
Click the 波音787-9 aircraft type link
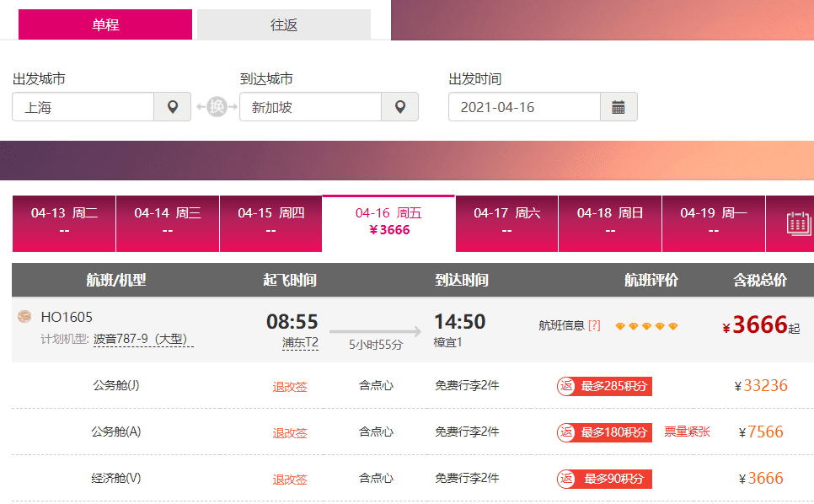pyautogui.click(x=143, y=339)
